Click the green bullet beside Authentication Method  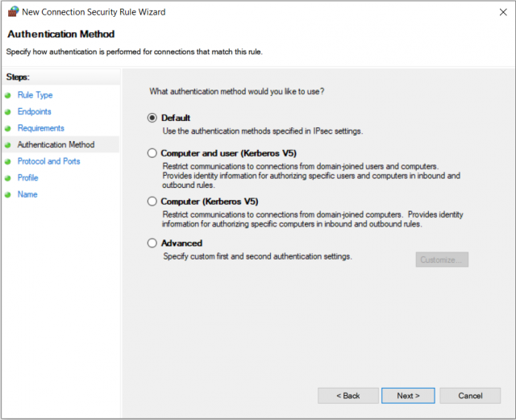click(8, 145)
